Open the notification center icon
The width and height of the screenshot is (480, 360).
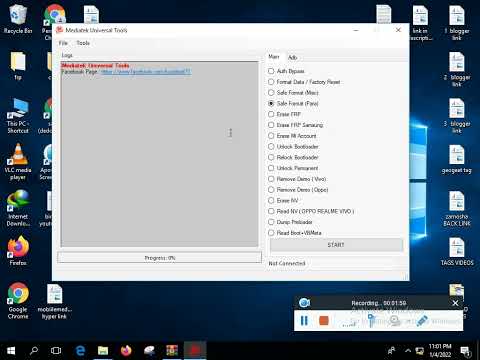click(465, 351)
